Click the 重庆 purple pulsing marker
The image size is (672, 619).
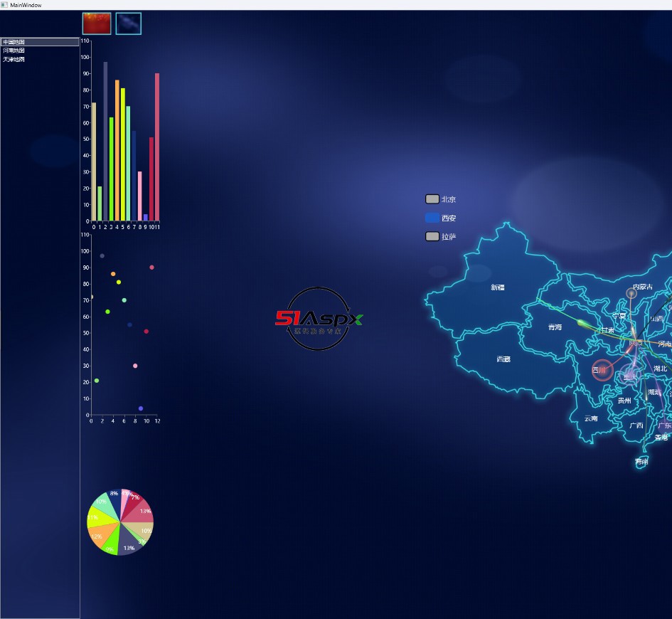(630, 374)
